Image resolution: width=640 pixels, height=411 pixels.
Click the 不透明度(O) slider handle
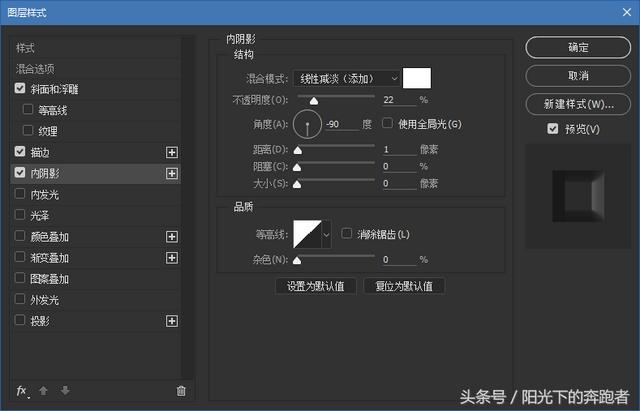tap(313, 100)
